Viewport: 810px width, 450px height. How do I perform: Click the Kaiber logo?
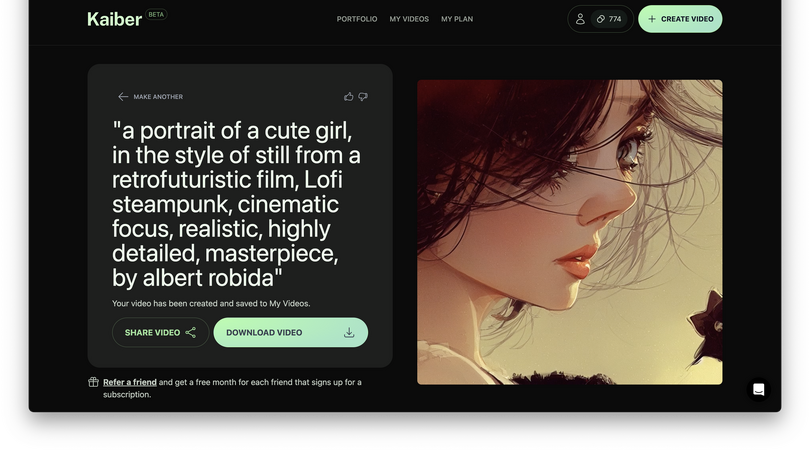click(x=114, y=19)
